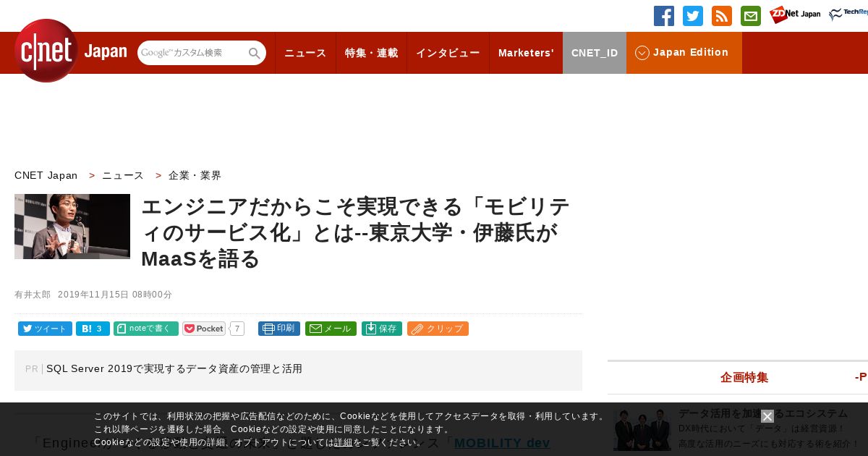Save article with 保存 button

point(382,329)
